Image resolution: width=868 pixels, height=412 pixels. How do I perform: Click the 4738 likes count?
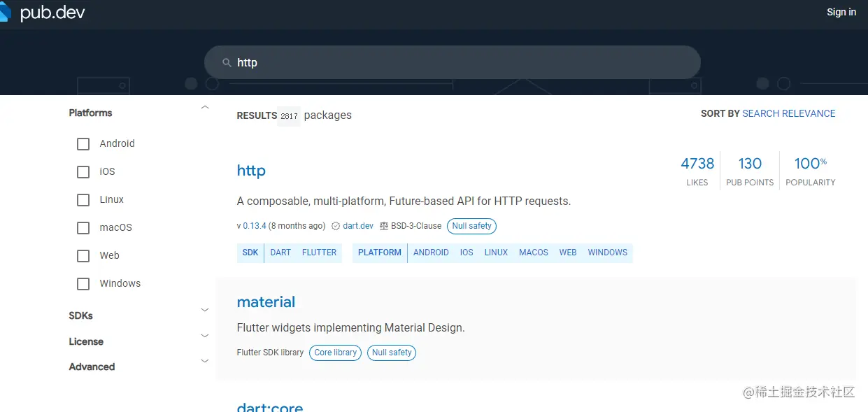697,164
